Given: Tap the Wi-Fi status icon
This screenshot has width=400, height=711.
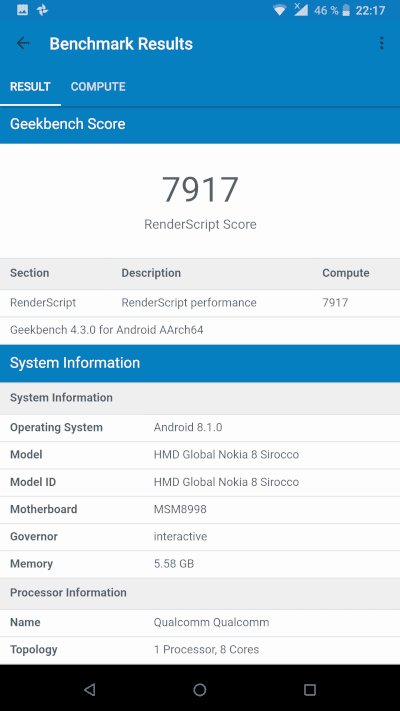Looking at the screenshot, I should click(x=279, y=10).
